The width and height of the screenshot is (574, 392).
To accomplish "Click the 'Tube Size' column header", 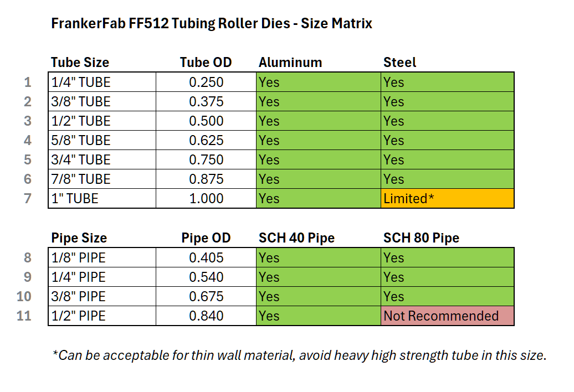I will [80, 63].
